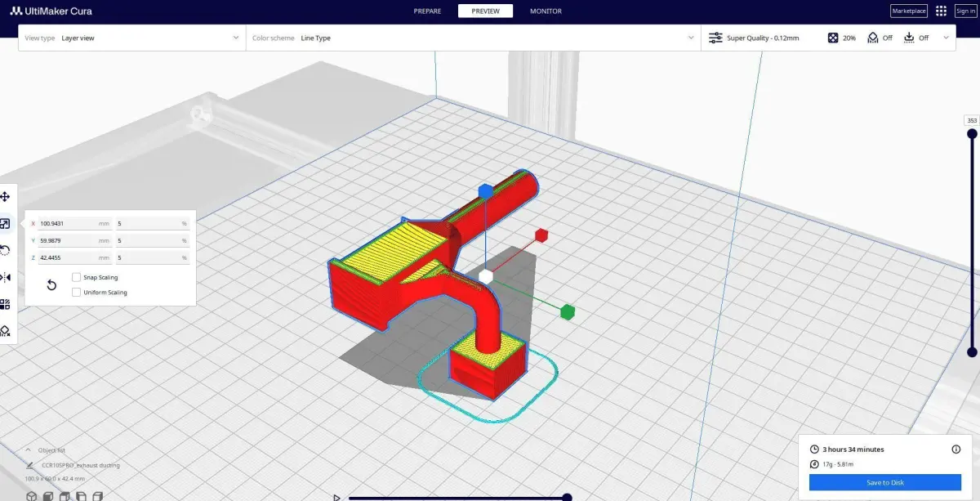Switch to the PREVIEW stage

coord(485,11)
